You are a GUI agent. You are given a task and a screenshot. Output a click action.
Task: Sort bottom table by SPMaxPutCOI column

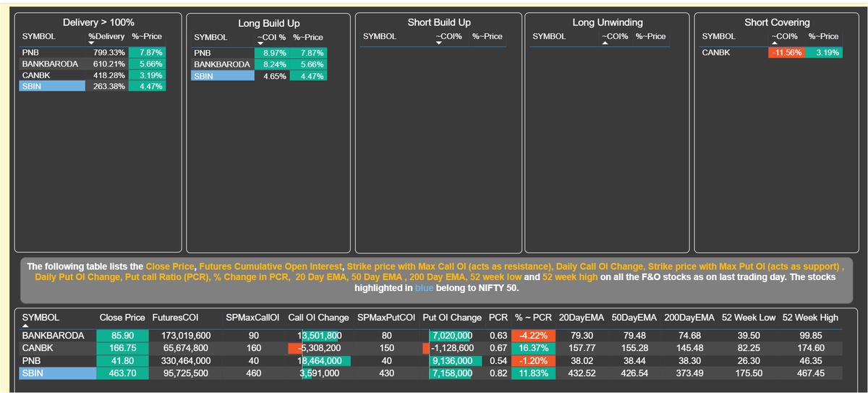[x=386, y=318]
